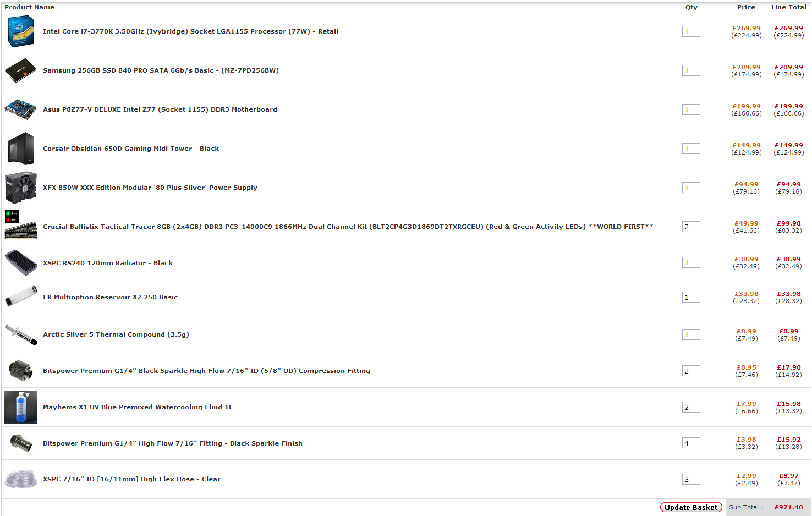Click the Price column header
The width and height of the screenshot is (812, 516).
point(746,7)
